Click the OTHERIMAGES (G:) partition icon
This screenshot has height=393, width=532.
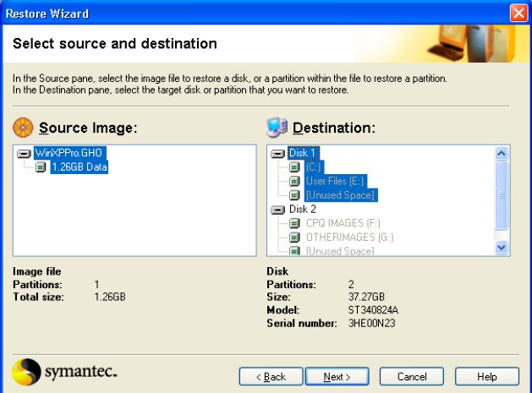[294, 237]
